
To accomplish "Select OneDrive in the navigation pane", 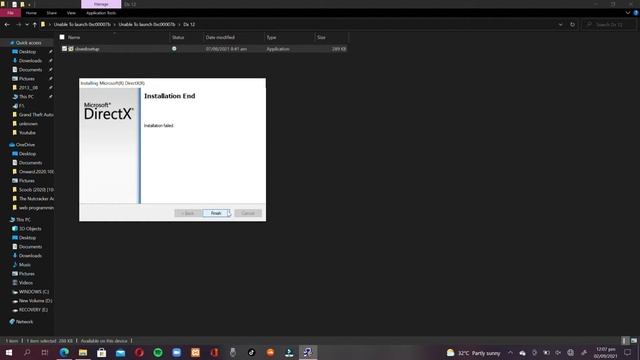I will point(25,144).
